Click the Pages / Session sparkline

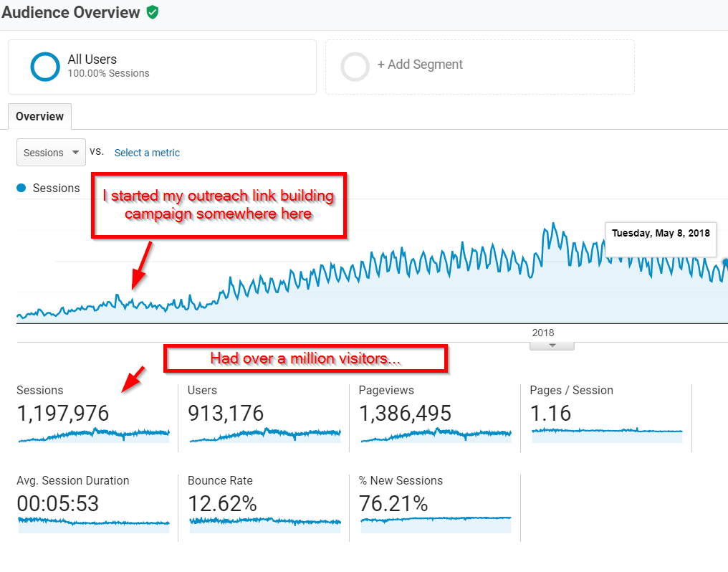607,432
